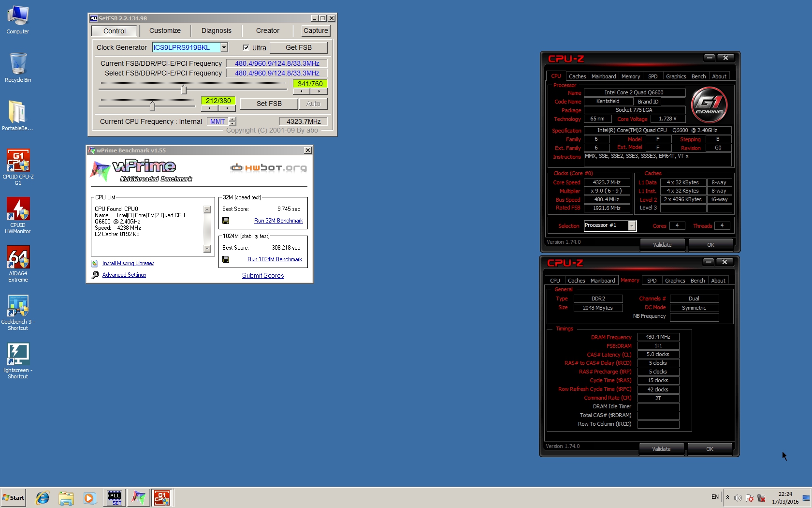Click the Set FSB button

pyautogui.click(x=269, y=104)
